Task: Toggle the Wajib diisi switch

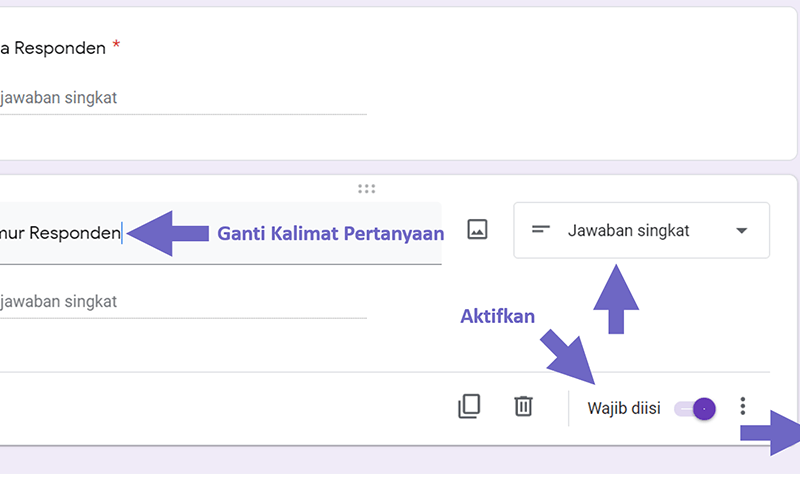Action: point(695,409)
